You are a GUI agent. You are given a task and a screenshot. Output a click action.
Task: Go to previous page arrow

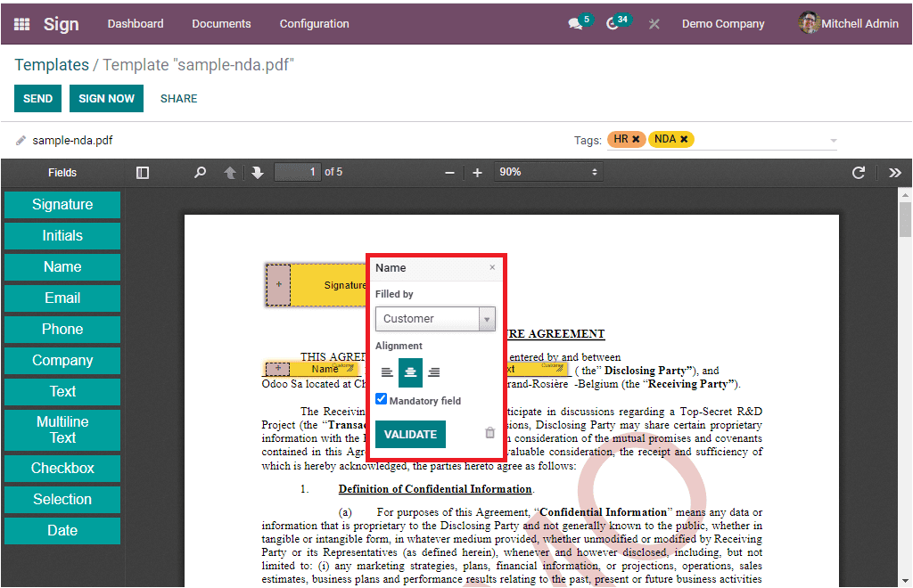click(x=230, y=173)
